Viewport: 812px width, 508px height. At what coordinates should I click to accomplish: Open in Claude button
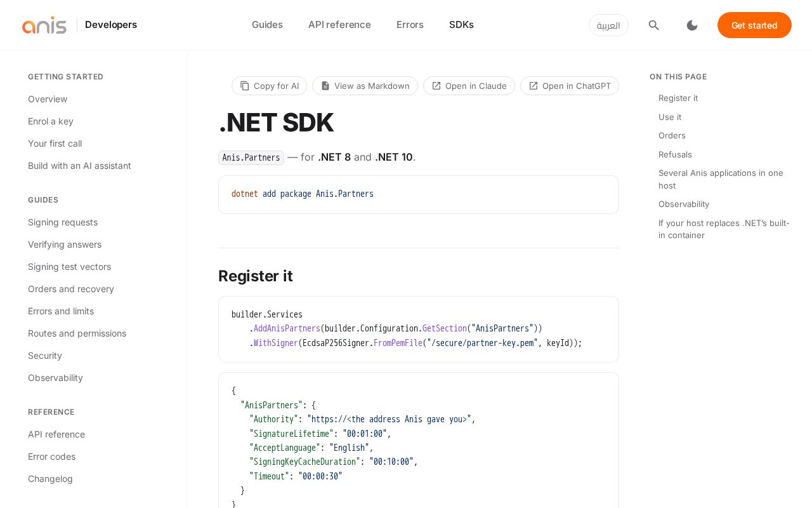point(469,86)
